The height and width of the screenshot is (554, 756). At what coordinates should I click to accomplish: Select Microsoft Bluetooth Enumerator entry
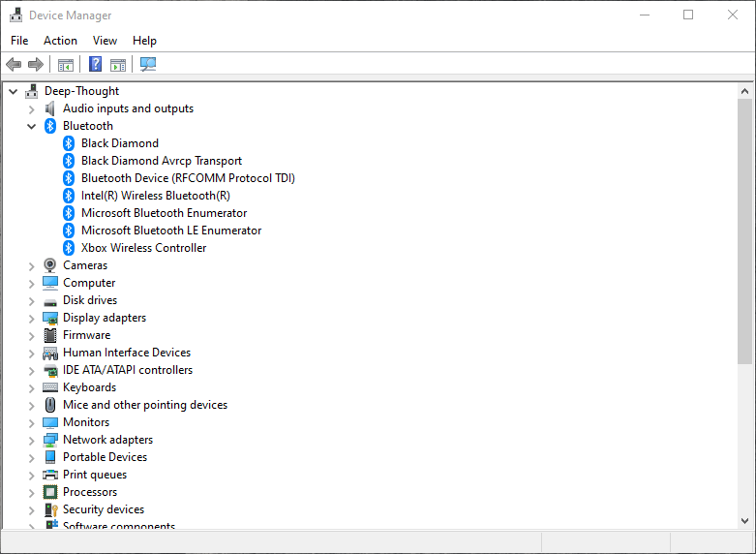tap(164, 213)
